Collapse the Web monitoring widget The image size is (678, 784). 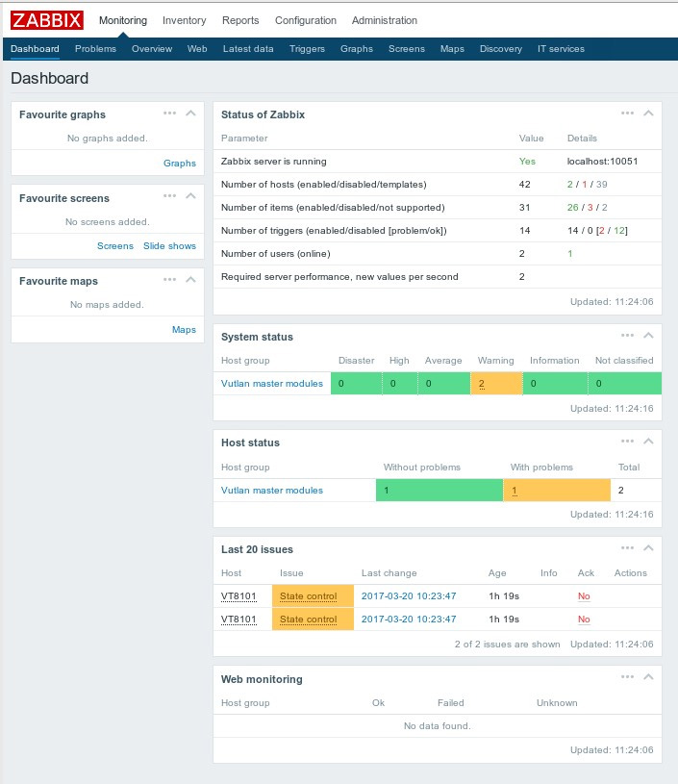[648, 677]
